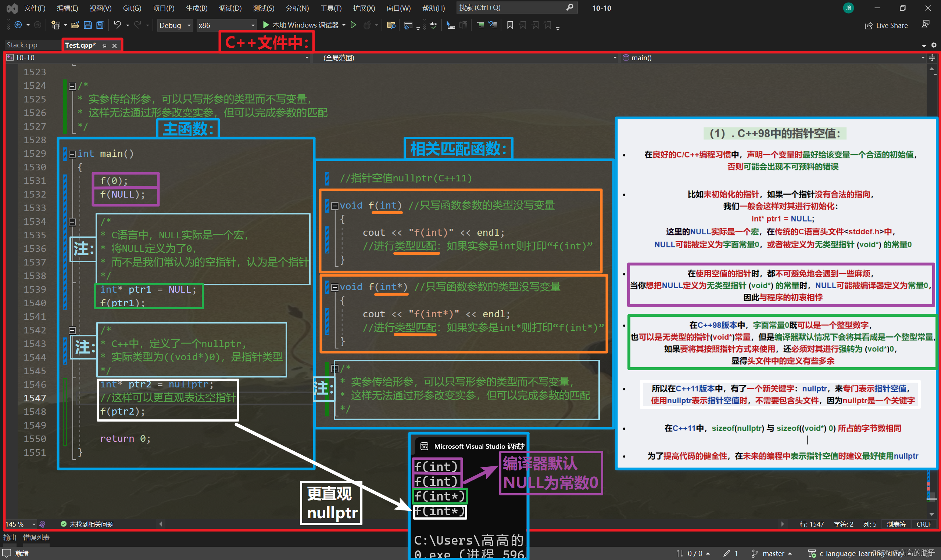Open the file-open folder icon
Image resolution: width=941 pixels, height=560 pixels.
[75, 25]
